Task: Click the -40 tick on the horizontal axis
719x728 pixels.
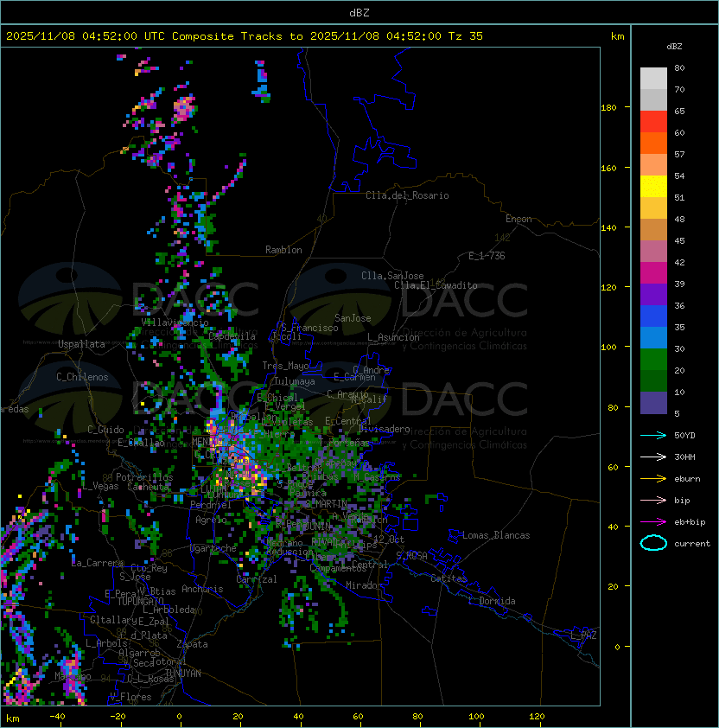Action: tap(57, 717)
